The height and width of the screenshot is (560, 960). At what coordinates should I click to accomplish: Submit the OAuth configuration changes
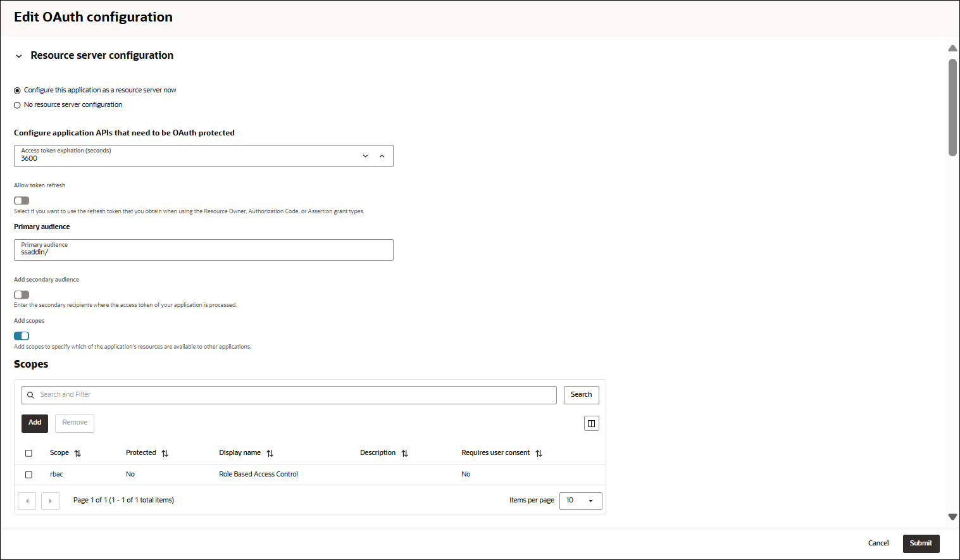click(921, 543)
